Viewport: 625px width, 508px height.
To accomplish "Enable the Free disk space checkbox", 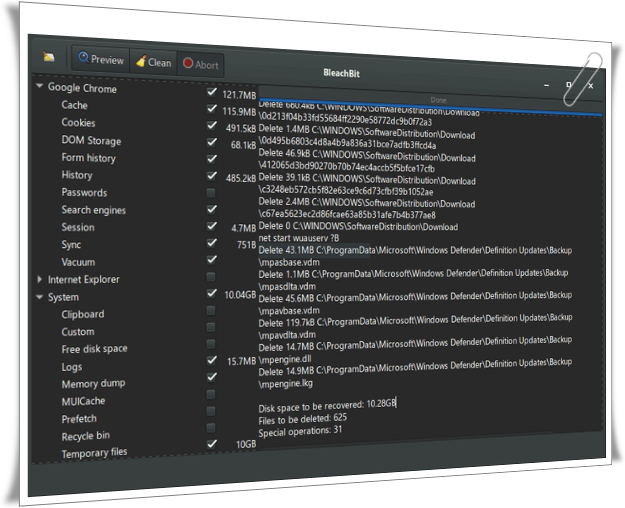I will (211, 344).
